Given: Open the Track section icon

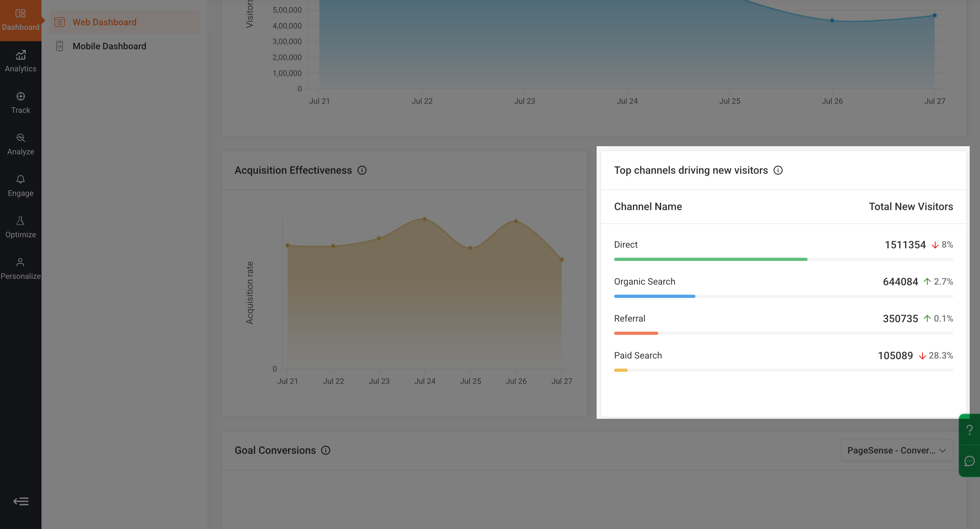Looking at the screenshot, I should (x=20, y=96).
